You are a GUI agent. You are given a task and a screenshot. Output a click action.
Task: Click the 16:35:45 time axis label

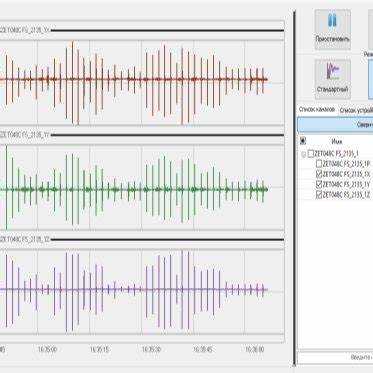click(203, 349)
